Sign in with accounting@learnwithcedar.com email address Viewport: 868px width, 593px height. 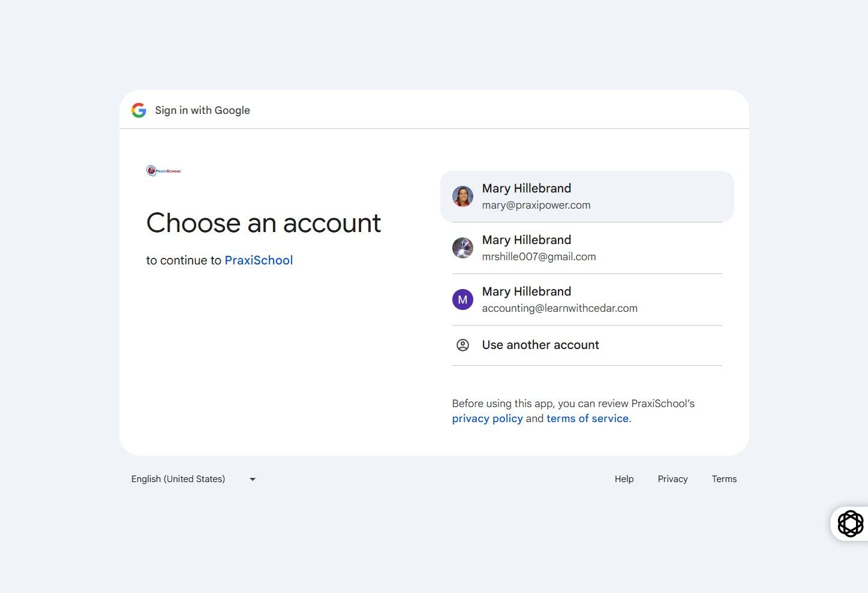(x=560, y=308)
